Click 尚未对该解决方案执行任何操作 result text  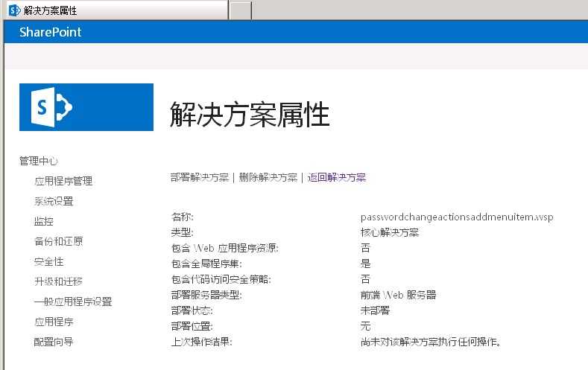tap(429, 342)
